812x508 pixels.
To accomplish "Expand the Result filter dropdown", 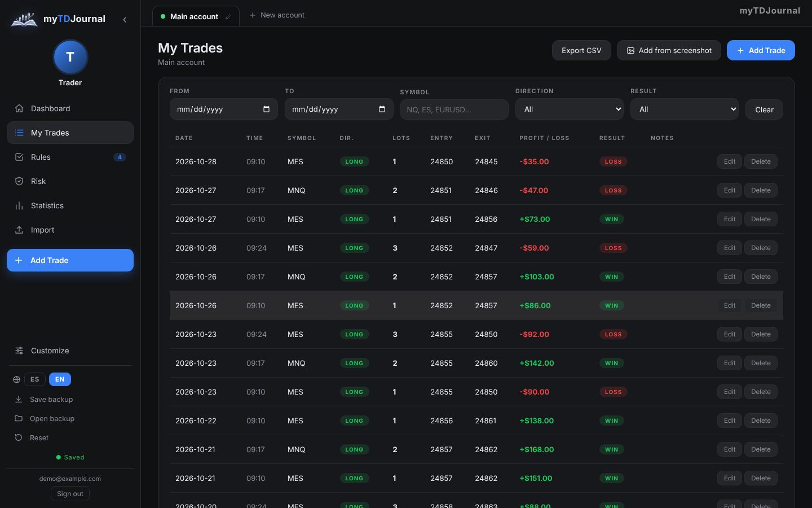I will pyautogui.click(x=685, y=109).
